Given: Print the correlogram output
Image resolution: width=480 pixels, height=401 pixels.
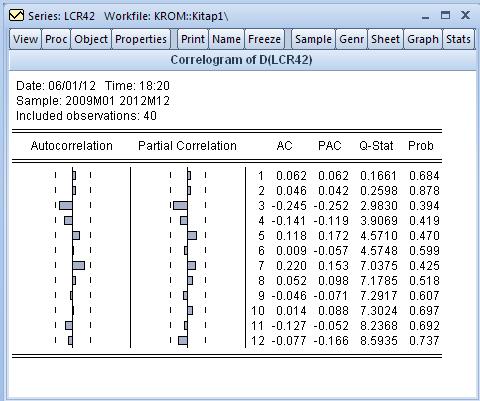Looking at the screenshot, I should (x=193, y=39).
